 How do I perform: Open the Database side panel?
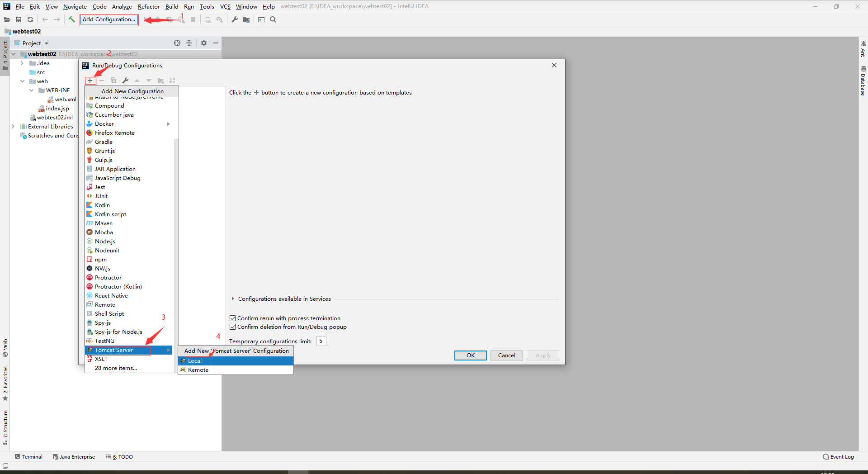[x=863, y=81]
